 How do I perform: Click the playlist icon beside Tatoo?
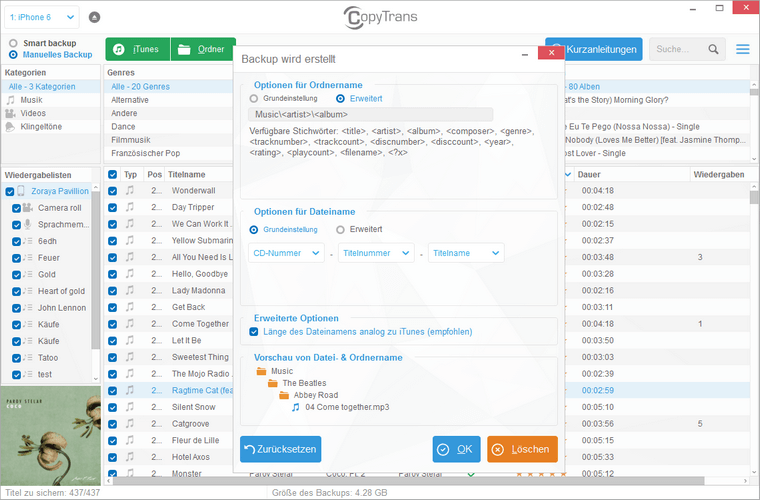[28, 358]
